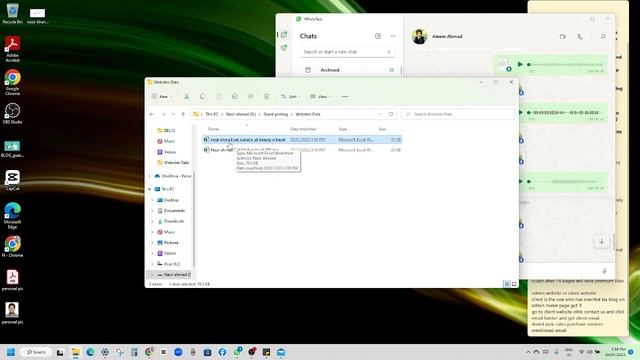Sort files by Type column header

pos(342,129)
